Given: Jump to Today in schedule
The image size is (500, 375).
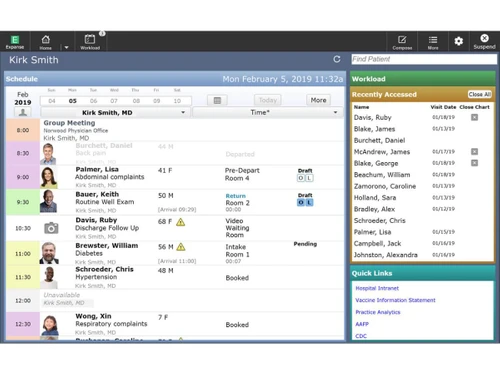Looking at the screenshot, I should point(268,100).
